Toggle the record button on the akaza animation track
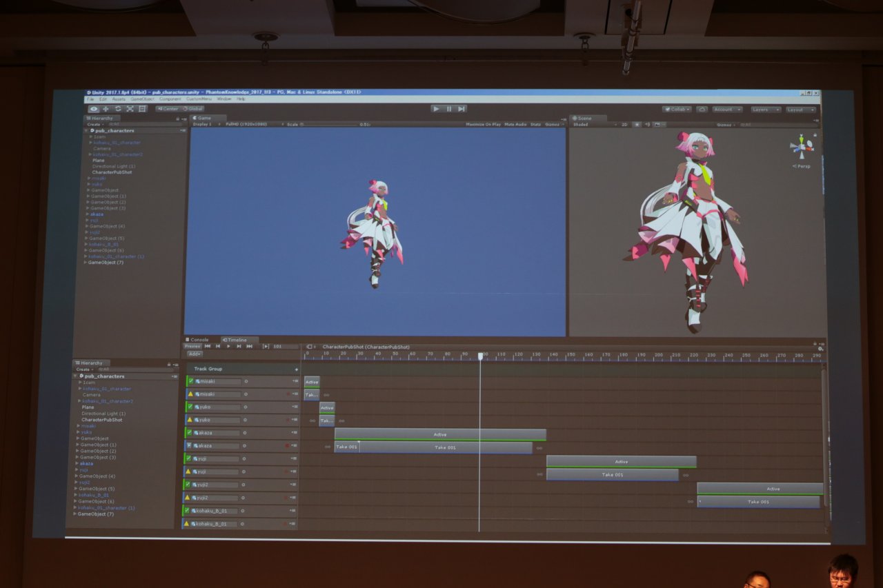The width and height of the screenshot is (883, 588). pyautogui.click(x=287, y=446)
